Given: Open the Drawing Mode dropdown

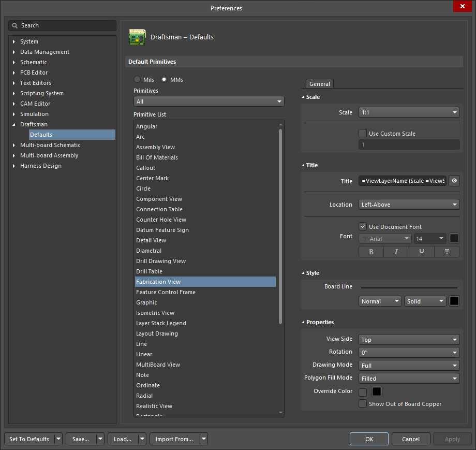Looking at the screenshot, I should (x=409, y=366).
